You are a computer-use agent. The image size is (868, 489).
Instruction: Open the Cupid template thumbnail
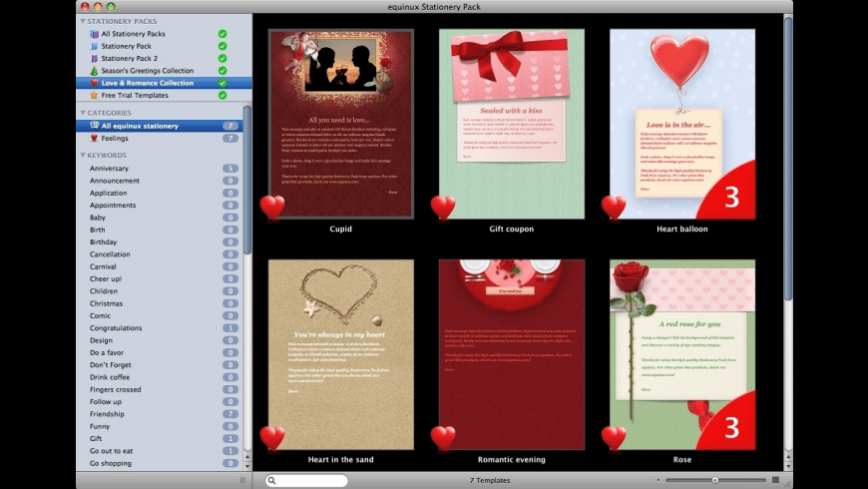coord(341,124)
